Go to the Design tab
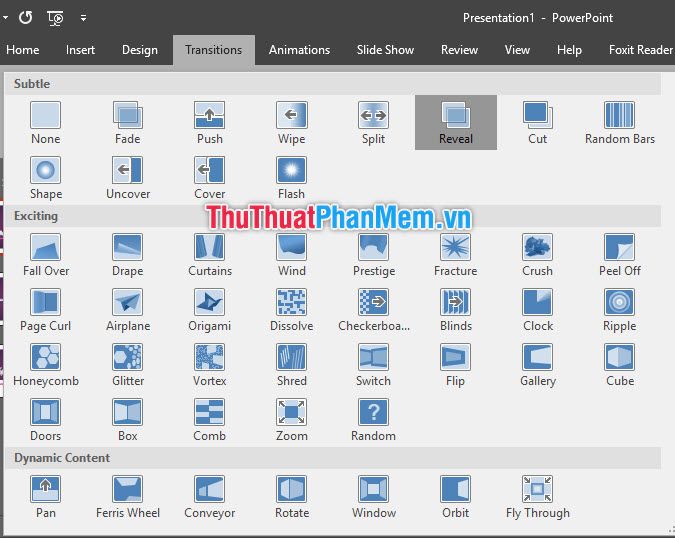The width and height of the screenshot is (675, 538). 140,50
